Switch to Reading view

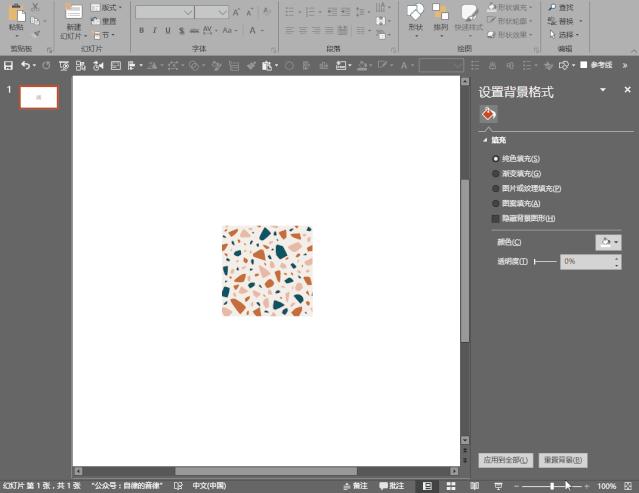click(474, 486)
